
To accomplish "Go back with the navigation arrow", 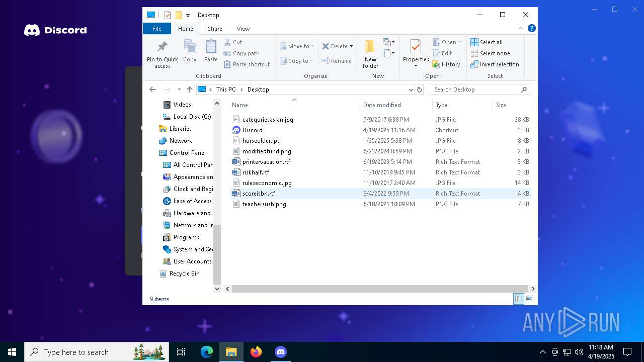I will tap(152, 89).
